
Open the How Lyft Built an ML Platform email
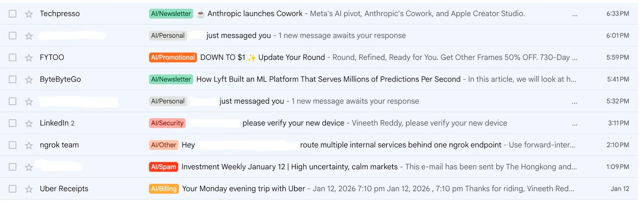tap(328, 79)
